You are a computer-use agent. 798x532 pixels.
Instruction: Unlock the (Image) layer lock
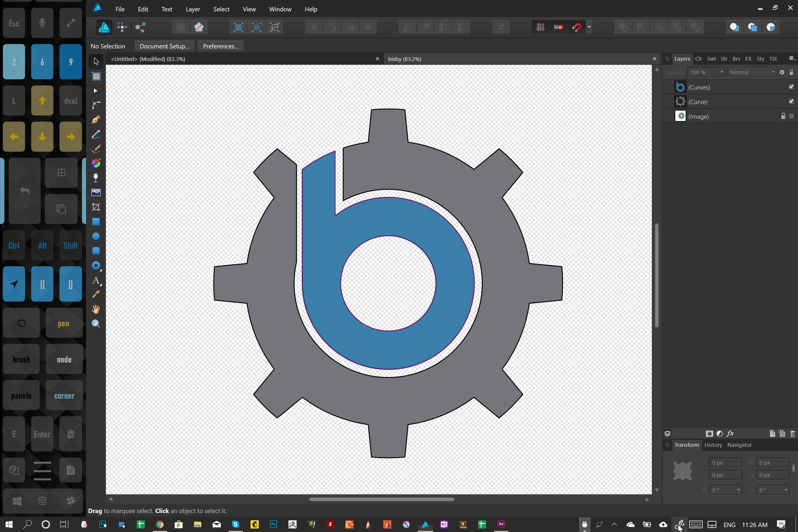pyautogui.click(x=783, y=116)
